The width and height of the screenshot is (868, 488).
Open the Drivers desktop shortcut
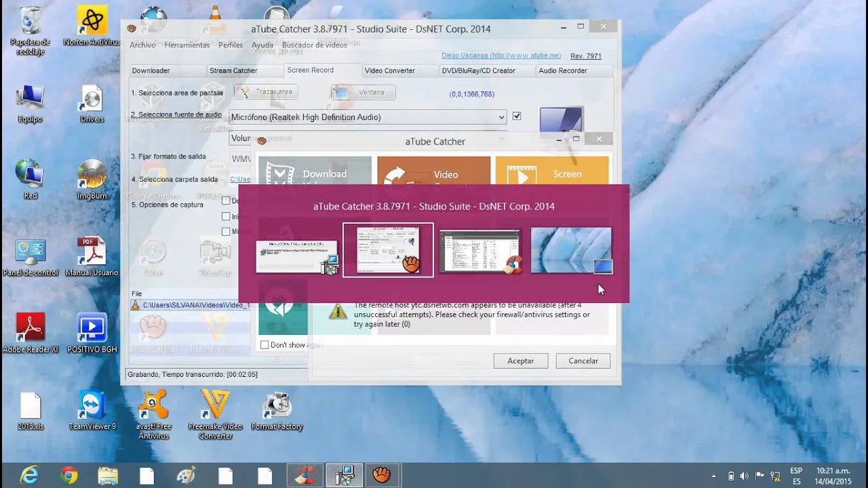(x=92, y=104)
